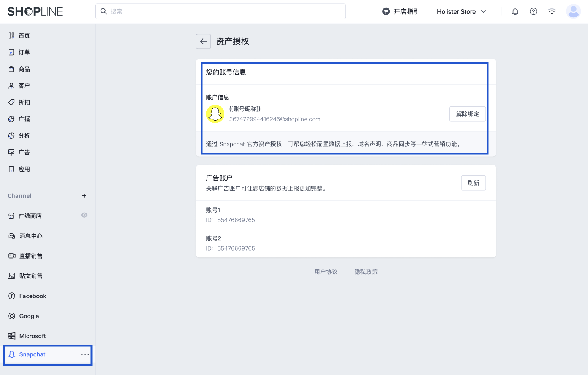
Task: Open the 开店指引 store setup guide
Action: pyautogui.click(x=401, y=11)
